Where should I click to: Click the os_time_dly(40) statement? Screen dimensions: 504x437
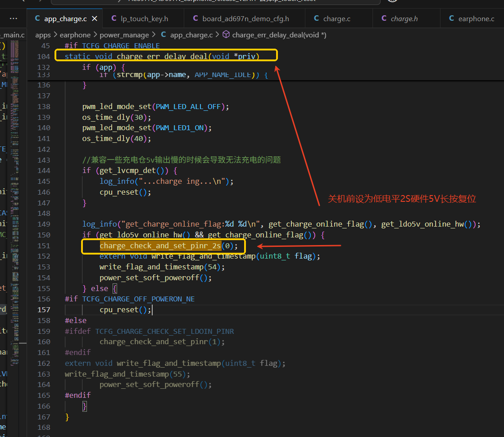(x=116, y=139)
